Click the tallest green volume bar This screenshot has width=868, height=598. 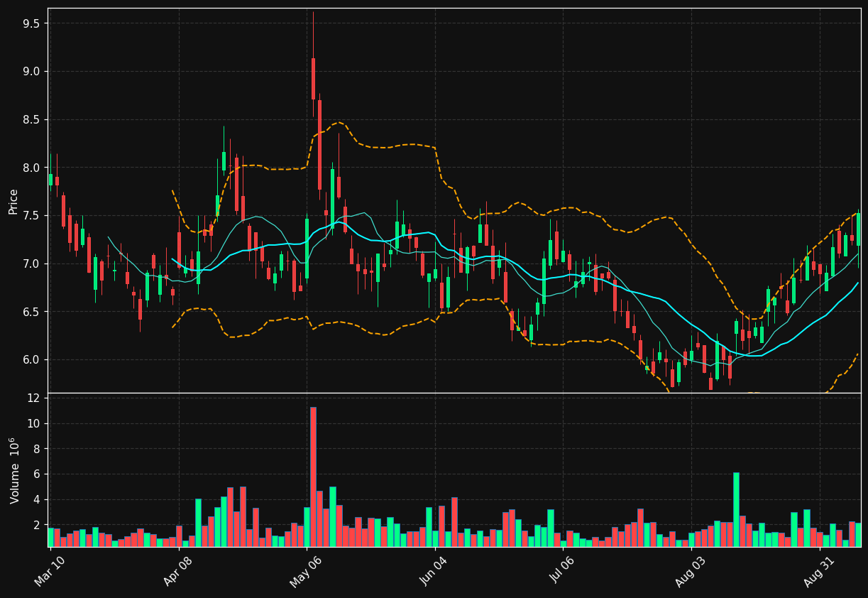(736, 509)
